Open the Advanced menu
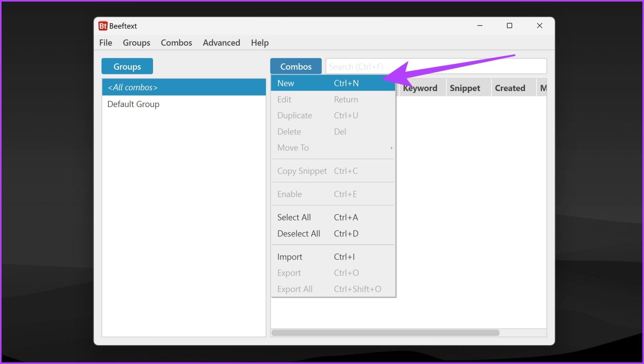Screen dimensions: 644x364 click(x=221, y=42)
